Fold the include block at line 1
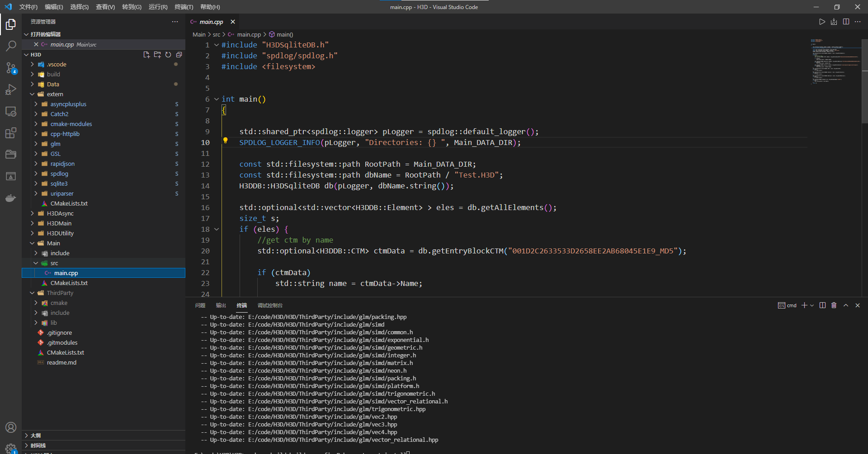The width and height of the screenshot is (868, 454). click(217, 45)
